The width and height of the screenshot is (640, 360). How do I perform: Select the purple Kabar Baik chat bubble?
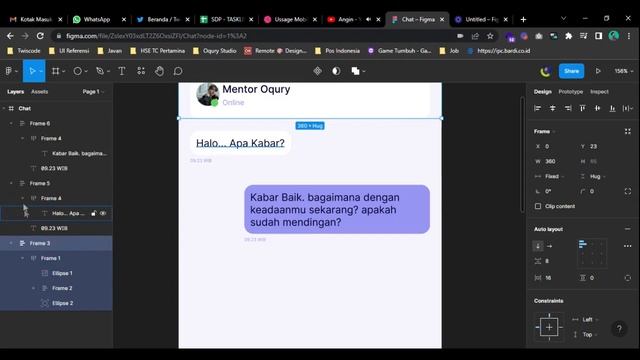(337, 209)
